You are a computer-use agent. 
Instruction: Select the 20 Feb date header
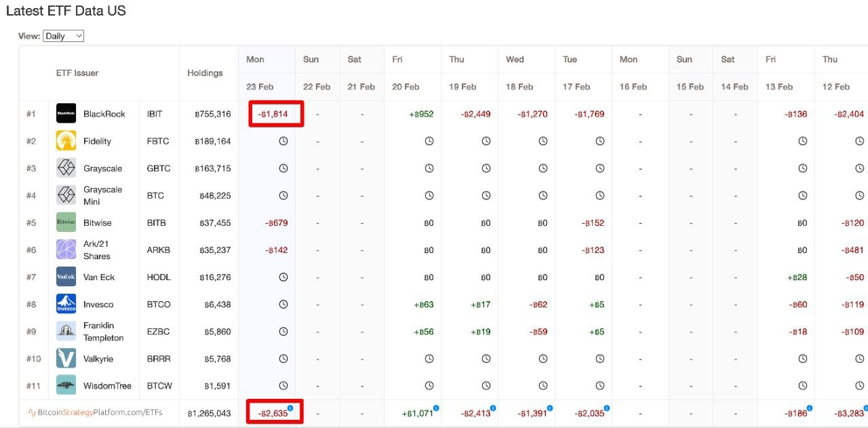pos(406,87)
